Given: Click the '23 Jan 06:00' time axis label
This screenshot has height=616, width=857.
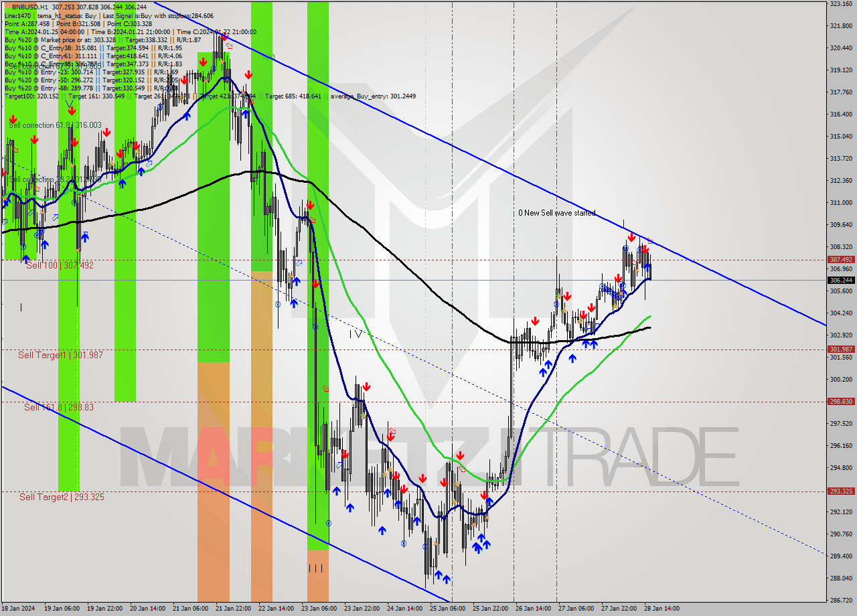Looking at the screenshot, I should point(319,609).
